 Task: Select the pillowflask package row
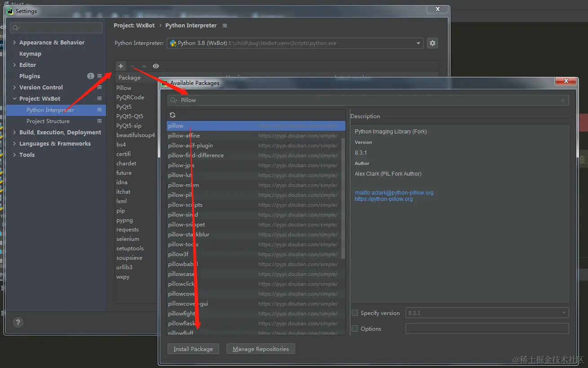tap(256, 324)
